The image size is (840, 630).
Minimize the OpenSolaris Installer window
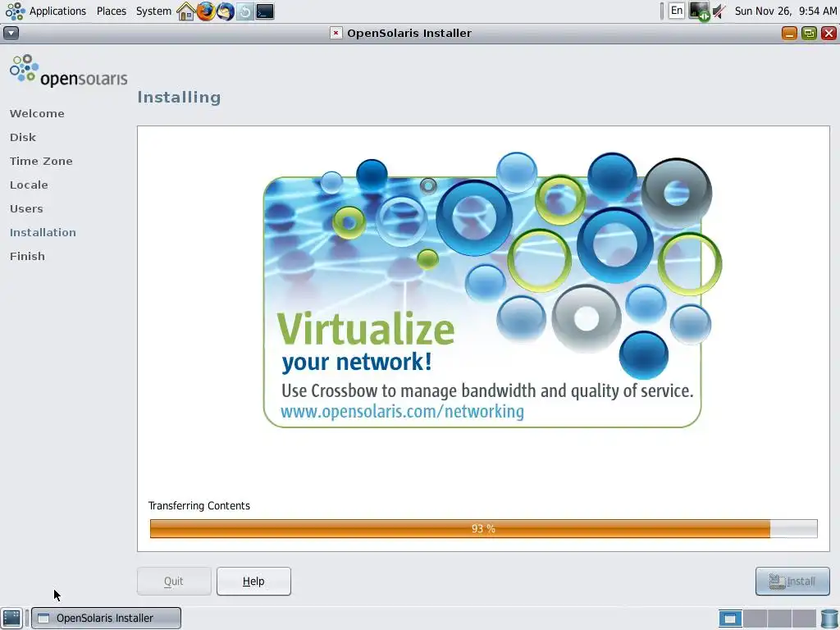coord(789,33)
